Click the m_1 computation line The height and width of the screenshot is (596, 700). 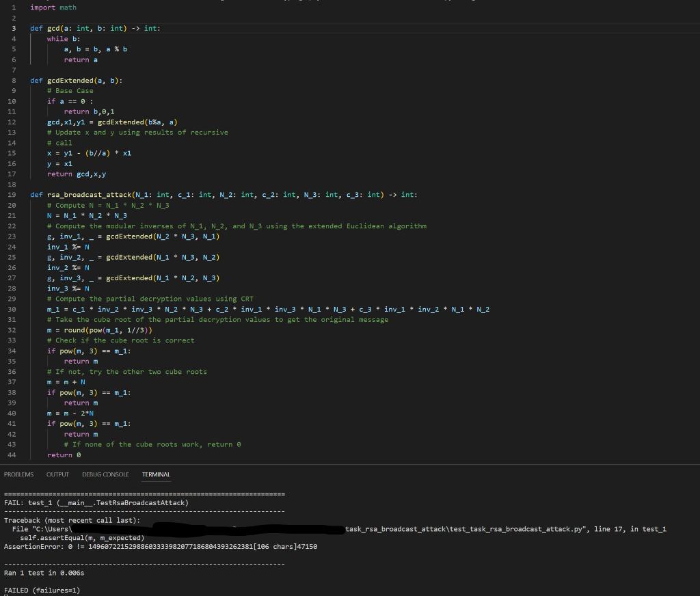pyautogui.click(x=267, y=309)
